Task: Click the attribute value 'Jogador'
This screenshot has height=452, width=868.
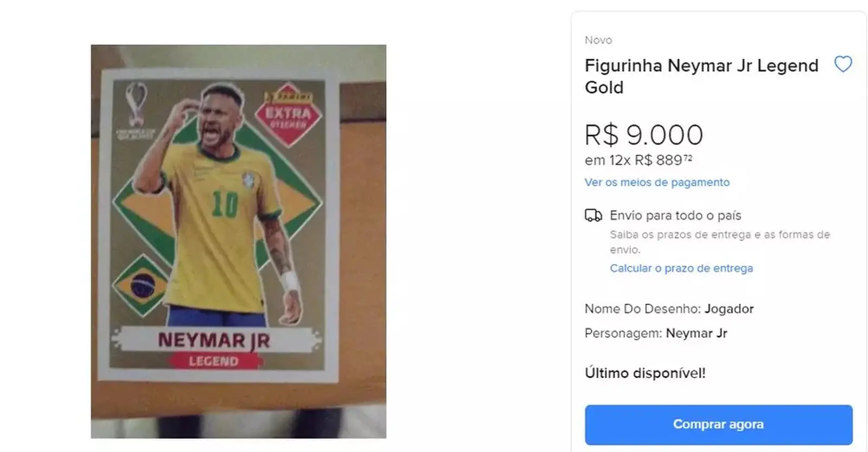Action: tap(730, 309)
